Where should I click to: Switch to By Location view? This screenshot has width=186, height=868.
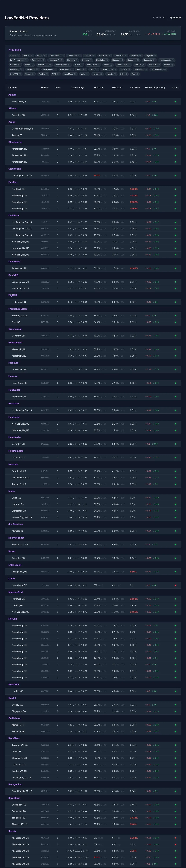[x=159, y=18]
